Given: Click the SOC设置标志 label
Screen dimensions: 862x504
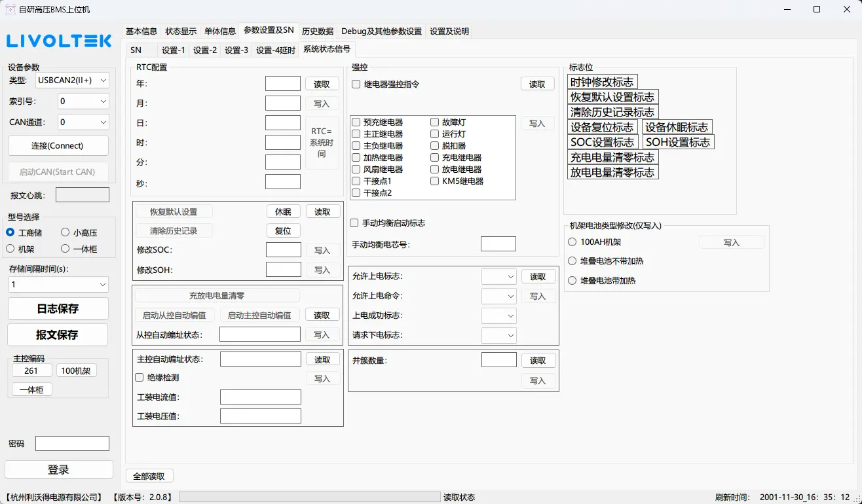Looking at the screenshot, I should click(603, 142).
